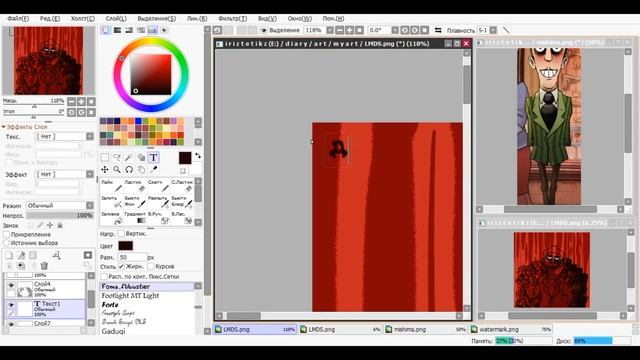Uncheck the Жирн. bold style checkbox
This screenshot has width=640, height=360.
(121, 267)
